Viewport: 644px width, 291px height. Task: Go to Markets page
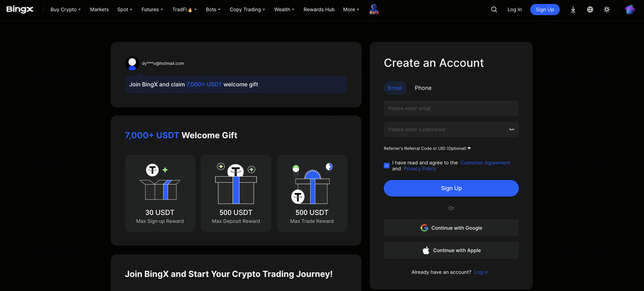coord(99,10)
